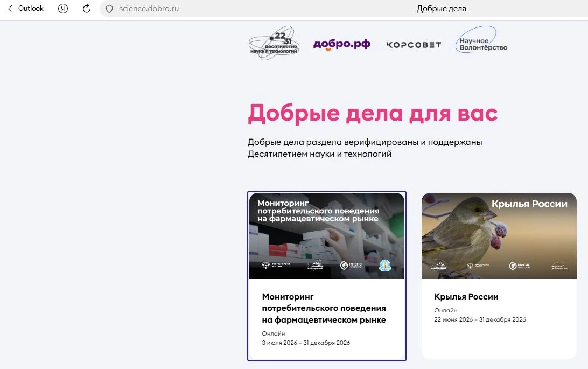This screenshot has height=369, width=588.
Task: Open the Yandex home icon
Action: pos(63,8)
